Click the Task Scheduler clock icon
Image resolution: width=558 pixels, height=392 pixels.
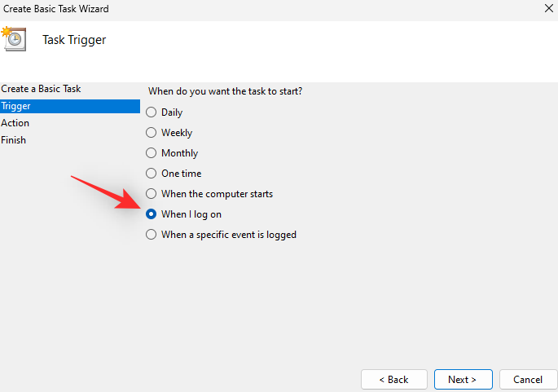14,39
